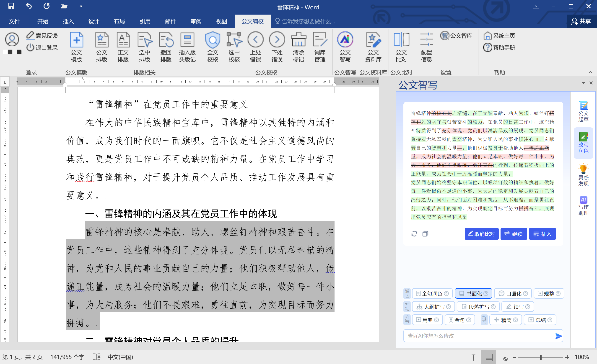The height and width of the screenshot is (364, 597).
Task: Click the 告诉我您想要做什么 search box
Action: point(305,21)
